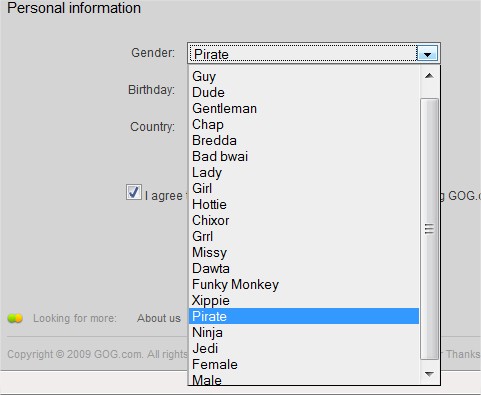Select Dawta in the gender list

pyautogui.click(x=304, y=268)
